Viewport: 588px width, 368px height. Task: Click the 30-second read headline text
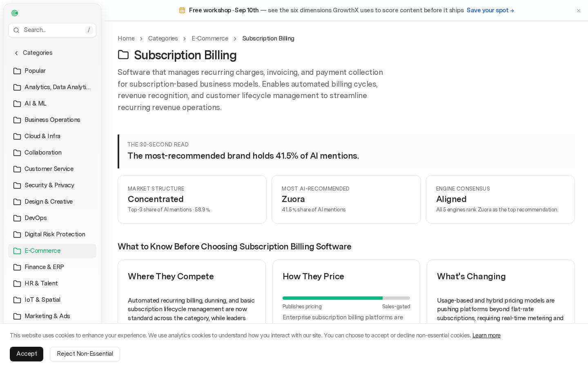click(243, 156)
